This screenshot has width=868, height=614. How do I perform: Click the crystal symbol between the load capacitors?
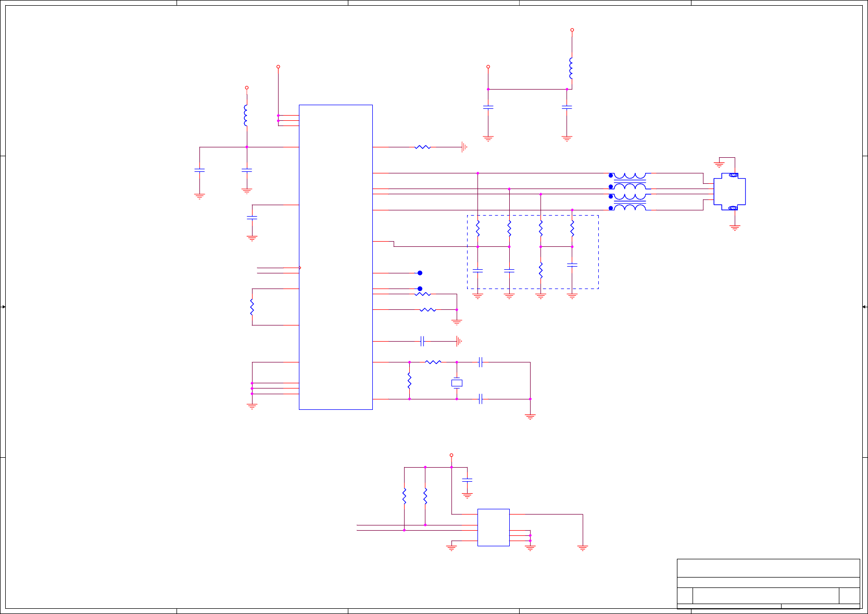click(457, 383)
